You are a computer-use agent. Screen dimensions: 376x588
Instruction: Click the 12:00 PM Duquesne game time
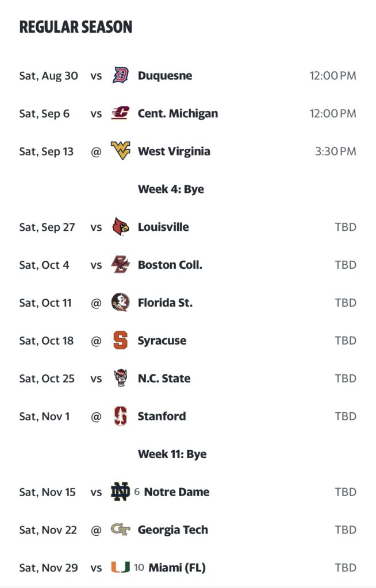tap(333, 75)
